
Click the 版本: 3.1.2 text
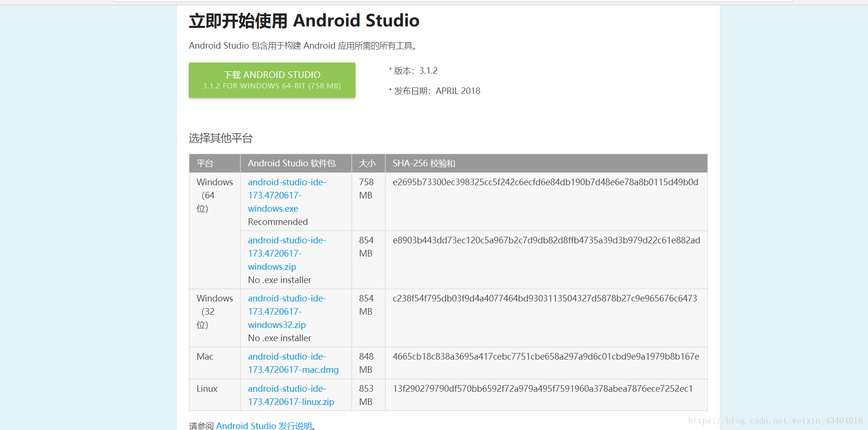click(415, 70)
